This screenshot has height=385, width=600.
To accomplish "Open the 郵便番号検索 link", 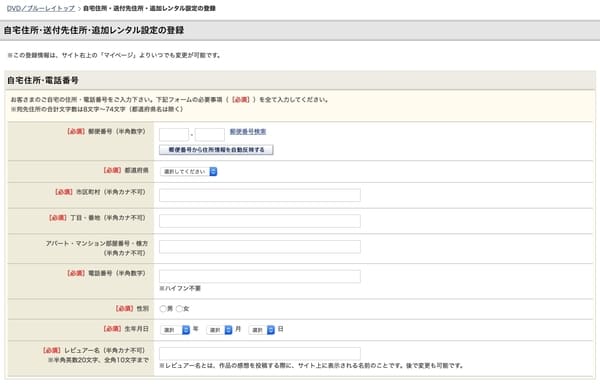I will coord(248,132).
